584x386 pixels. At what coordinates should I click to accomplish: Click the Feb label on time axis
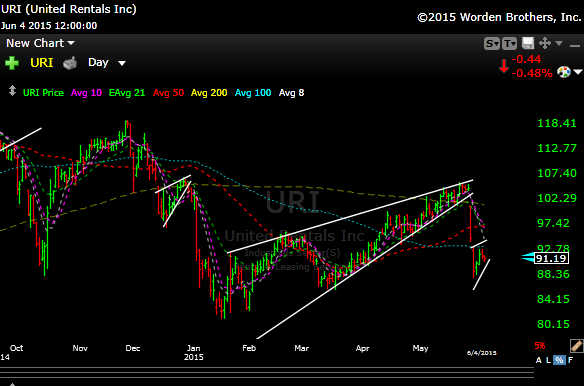pyautogui.click(x=249, y=348)
